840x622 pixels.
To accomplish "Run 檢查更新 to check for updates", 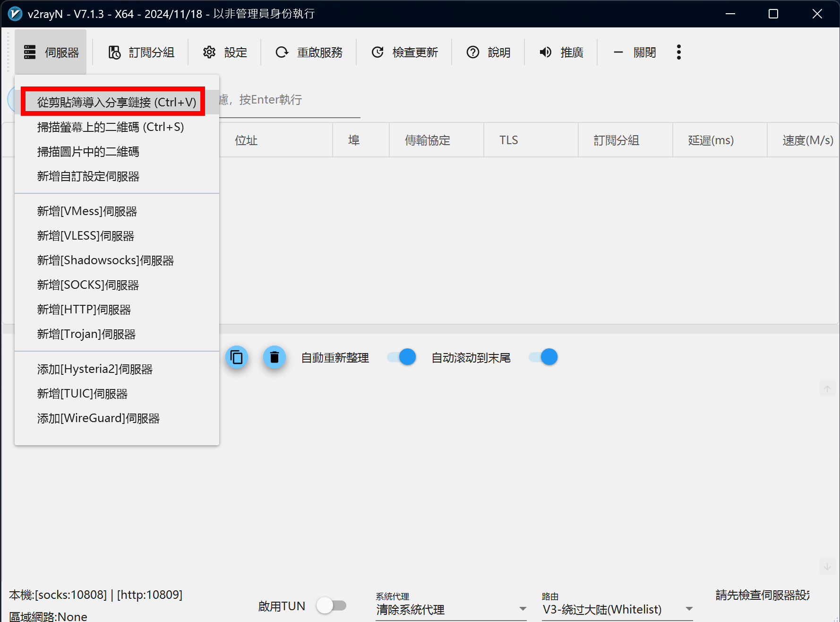I will [405, 52].
